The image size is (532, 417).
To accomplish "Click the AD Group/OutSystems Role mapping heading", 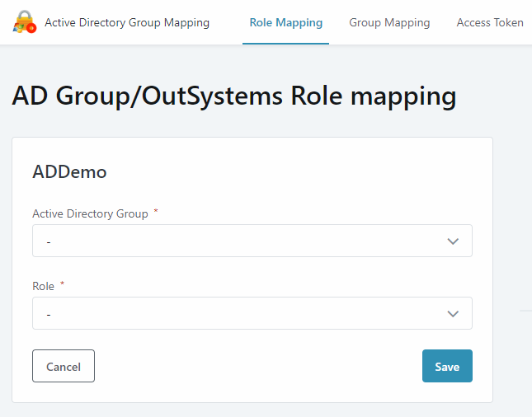I will [234, 96].
